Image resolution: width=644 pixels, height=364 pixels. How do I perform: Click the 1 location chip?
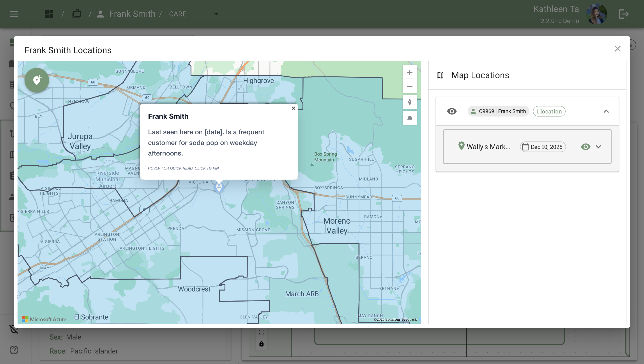tap(549, 111)
